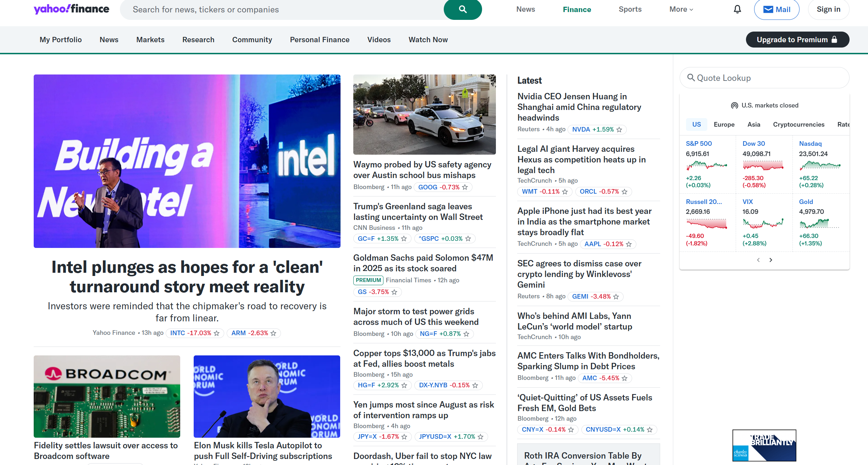Open the Markets navigation section

(x=150, y=40)
